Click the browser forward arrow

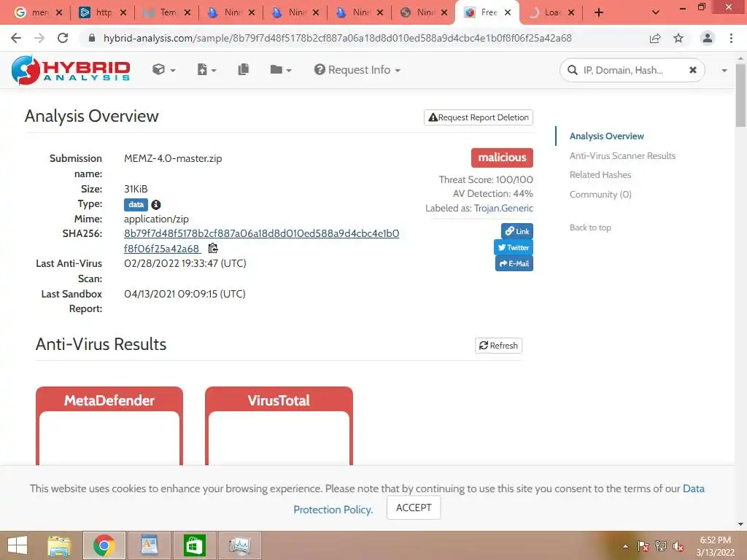(x=39, y=38)
